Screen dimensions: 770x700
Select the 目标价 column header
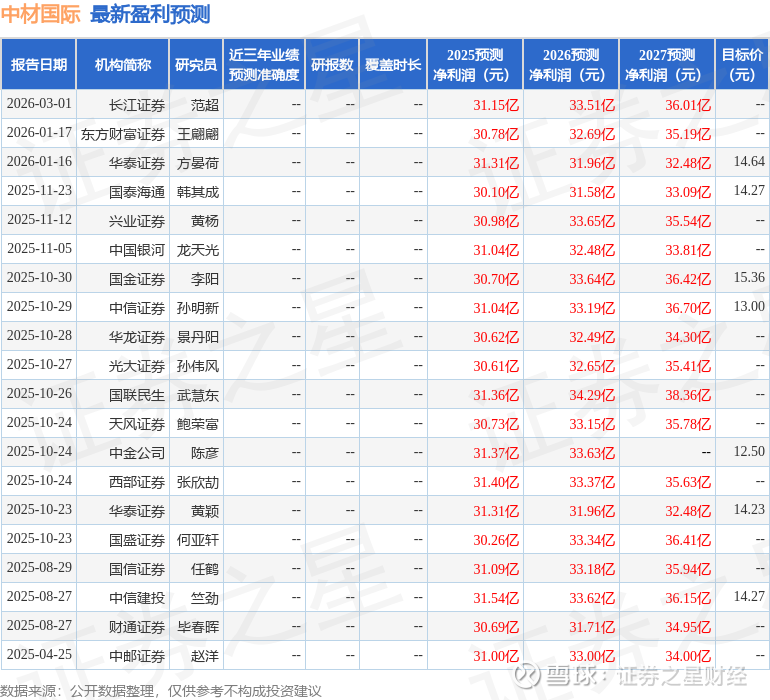tap(742, 65)
